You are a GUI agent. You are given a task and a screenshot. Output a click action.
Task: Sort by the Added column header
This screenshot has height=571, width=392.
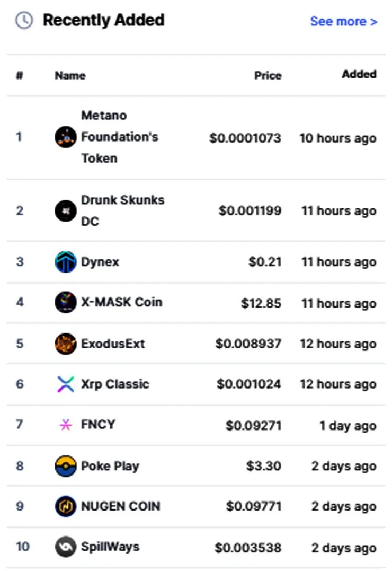pyautogui.click(x=359, y=74)
